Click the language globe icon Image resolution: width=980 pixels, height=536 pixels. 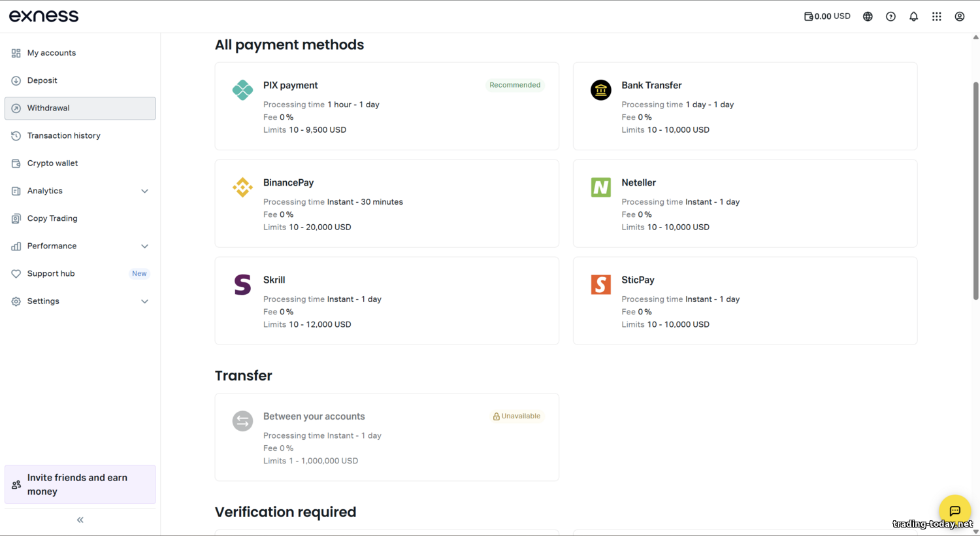pyautogui.click(x=868, y=16)
